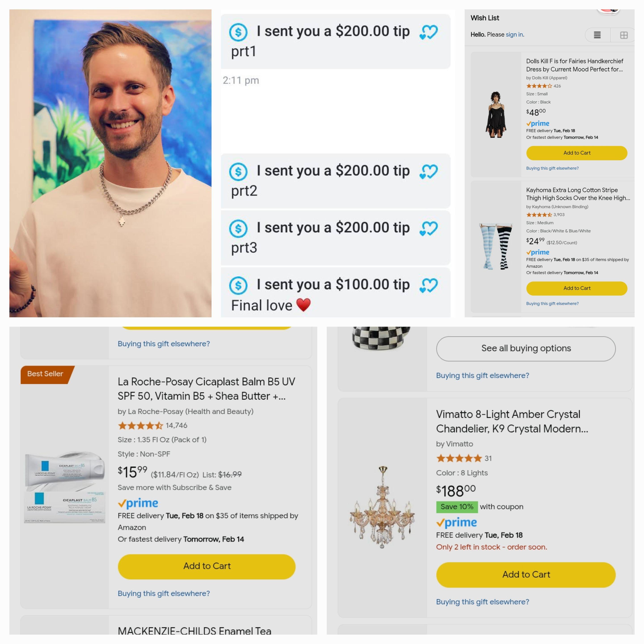This screenshot has height=644, width=644.
Task: Click dollar icon on prt3 tip message
Action: tap(238, 229)
